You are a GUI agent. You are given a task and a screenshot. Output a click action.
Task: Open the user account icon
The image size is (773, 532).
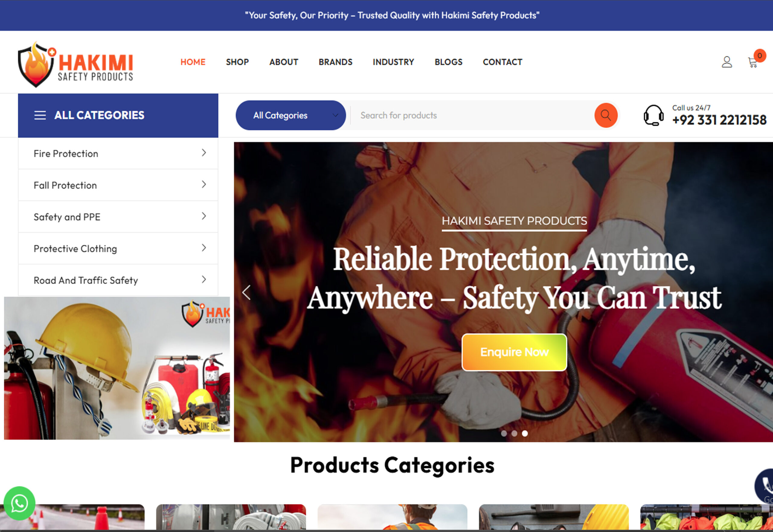[726, 62]
